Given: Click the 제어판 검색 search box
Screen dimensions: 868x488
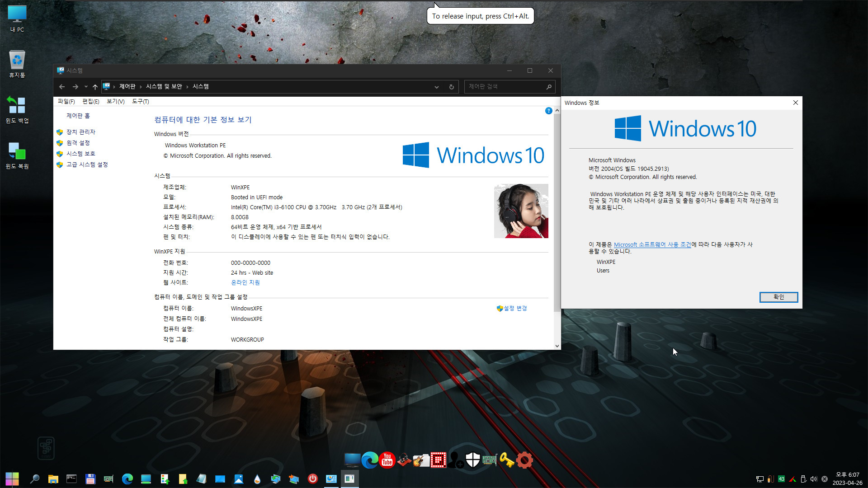Looking at the screenshot, I should coord(509,86).
